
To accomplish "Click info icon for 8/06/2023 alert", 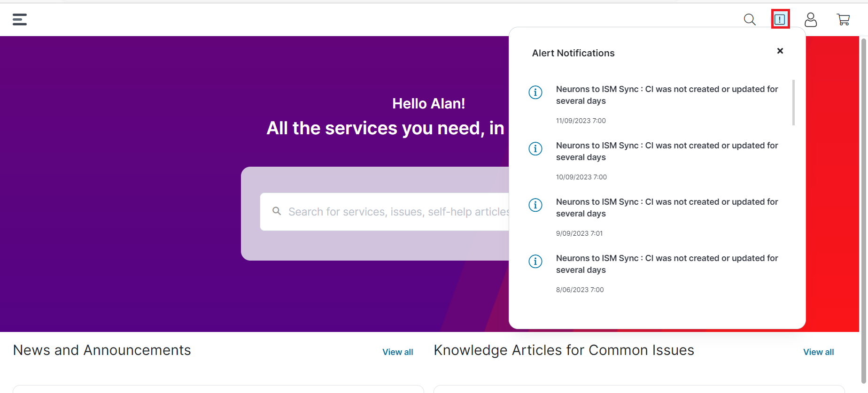I will pyautogui.click(x=535, y=261).
